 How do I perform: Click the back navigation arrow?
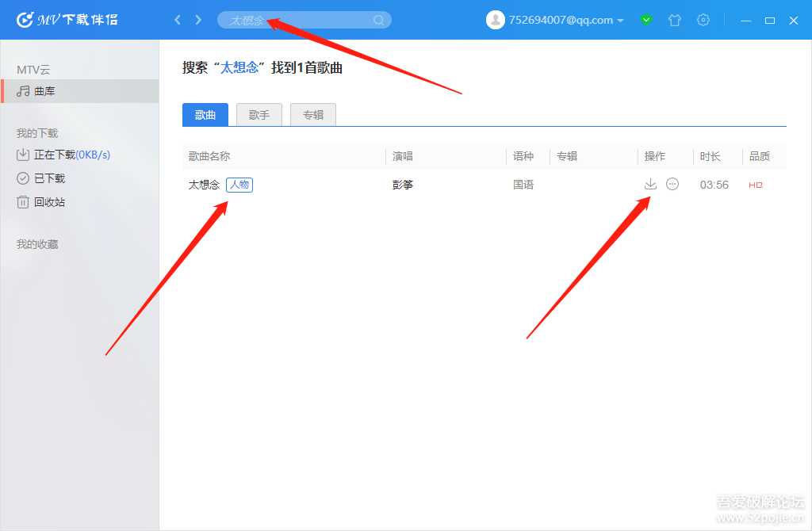pyautogui.click(x=178, y=20)
